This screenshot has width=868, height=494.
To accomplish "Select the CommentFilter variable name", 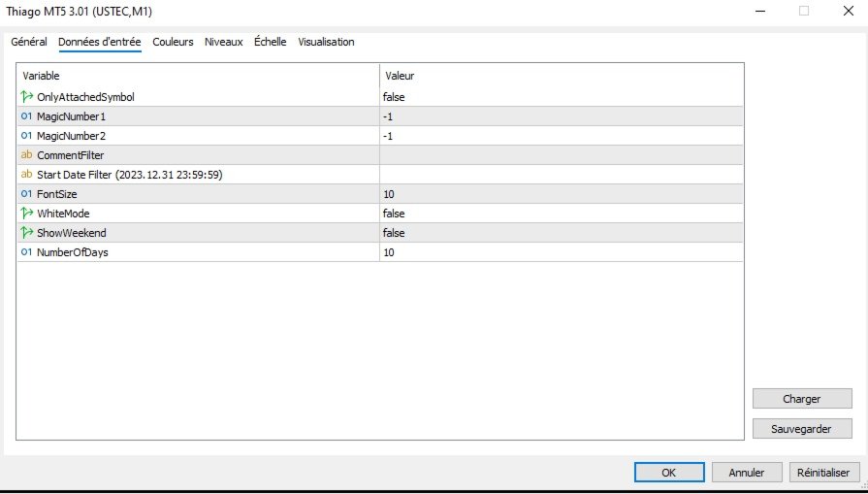I will [70, 155].
